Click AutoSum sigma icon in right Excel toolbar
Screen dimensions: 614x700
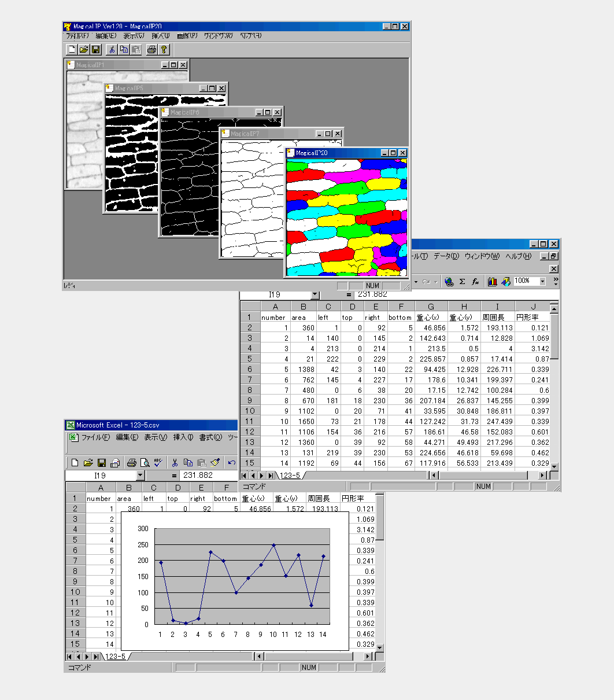pyautogui.click(x=462, y=281)
